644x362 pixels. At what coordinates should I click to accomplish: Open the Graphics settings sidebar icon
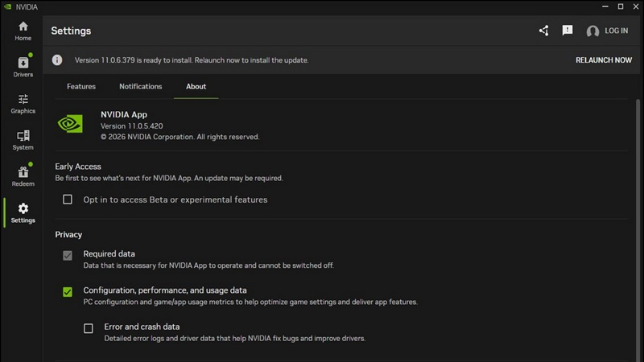pyautogui.click(x=23, y=103)
